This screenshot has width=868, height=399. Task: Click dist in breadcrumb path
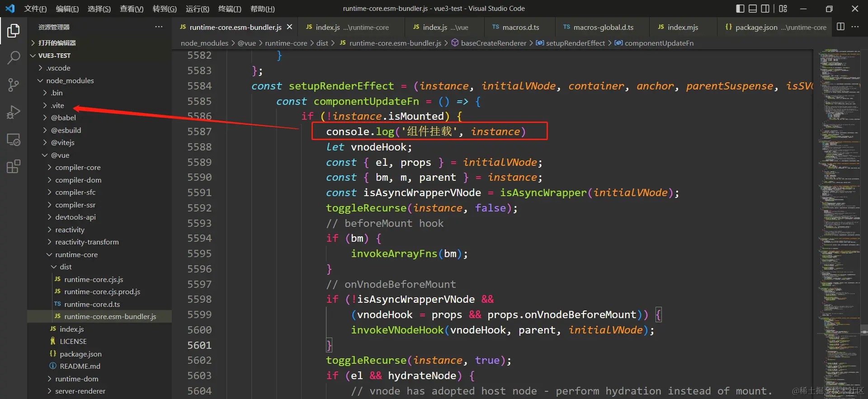coord(322,43)
